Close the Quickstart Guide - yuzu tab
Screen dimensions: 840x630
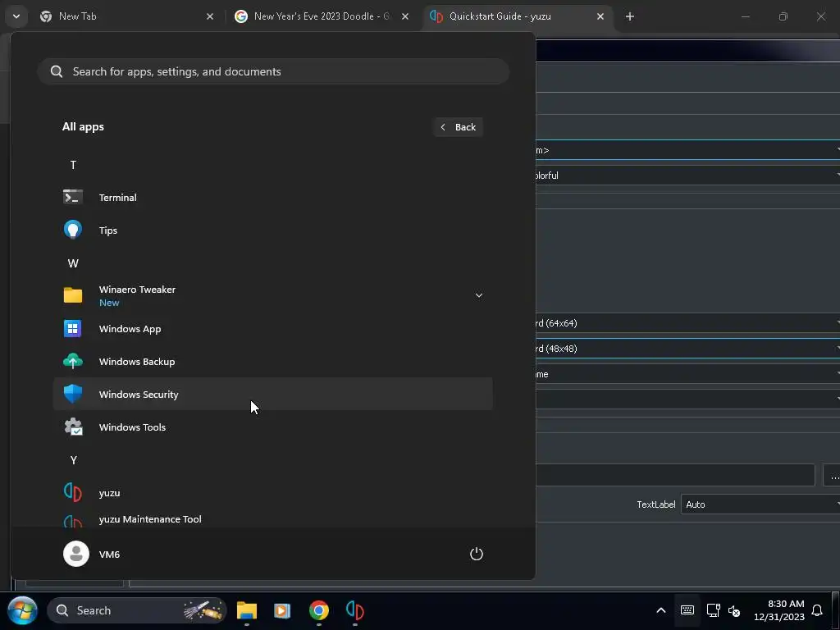pos(600,16)
